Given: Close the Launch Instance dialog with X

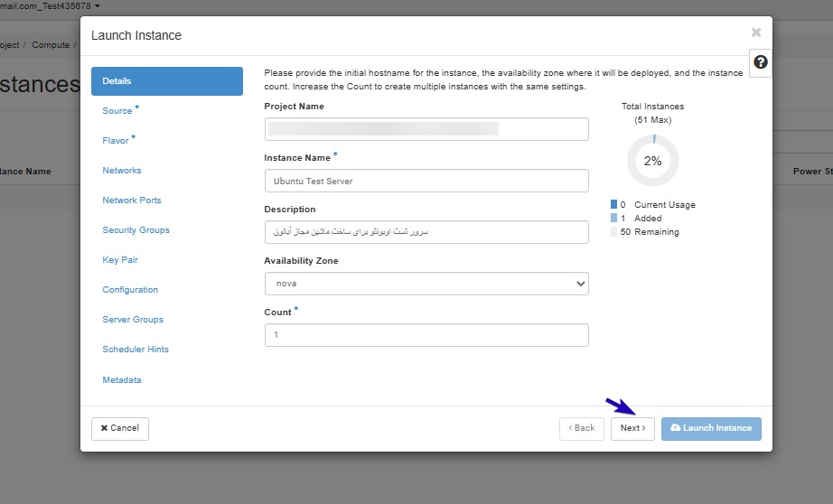Looking at the screenshot, I should pos(756,33).
